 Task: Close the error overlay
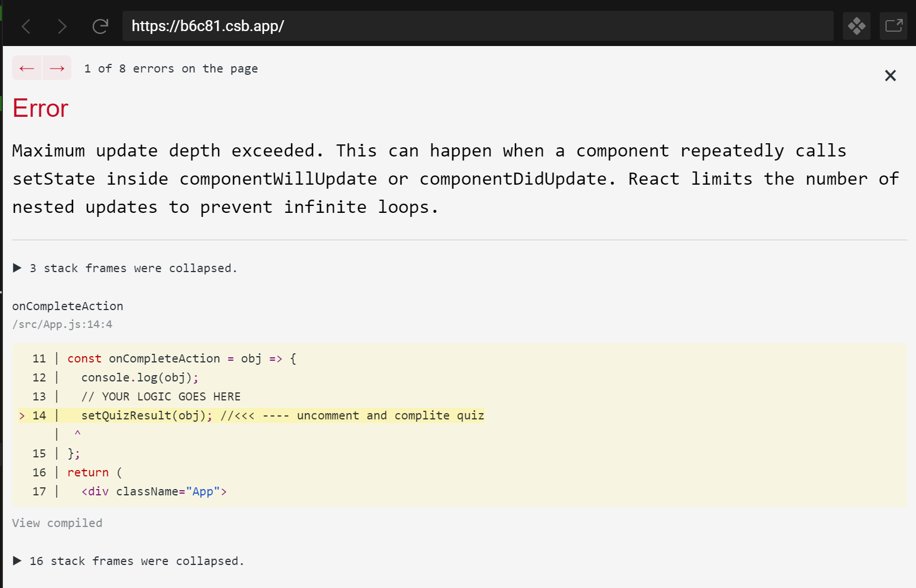click(890, 75)
